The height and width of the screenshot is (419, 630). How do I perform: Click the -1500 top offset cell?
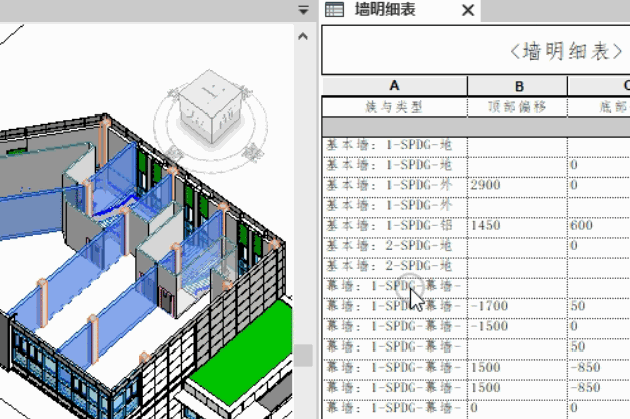pyautogui.click(x=515, y=326)
